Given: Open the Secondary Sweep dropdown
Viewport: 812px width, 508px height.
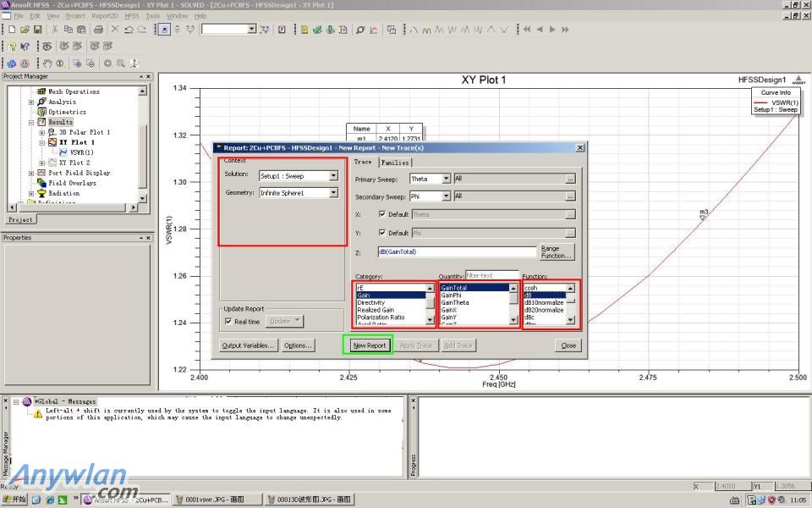Looking at the screenshot, I should (446, 196).
